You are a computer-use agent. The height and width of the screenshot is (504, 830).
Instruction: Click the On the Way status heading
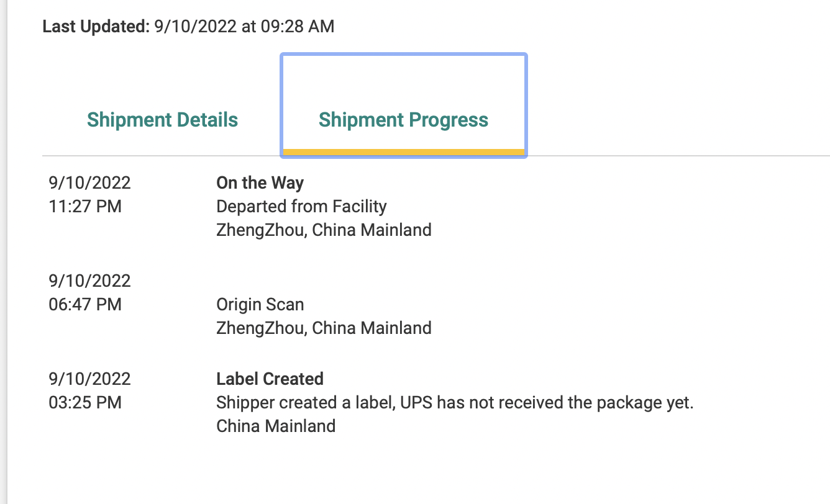pos(260,183)
